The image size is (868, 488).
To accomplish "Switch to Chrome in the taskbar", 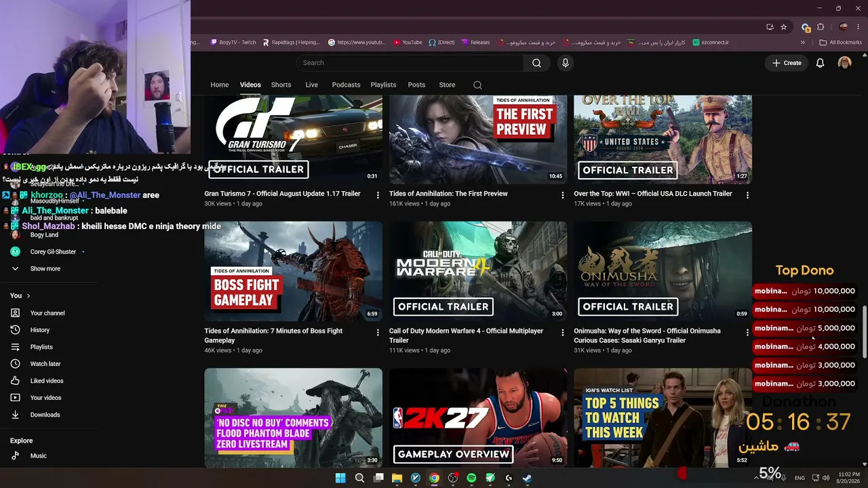I will coord(434,478).
